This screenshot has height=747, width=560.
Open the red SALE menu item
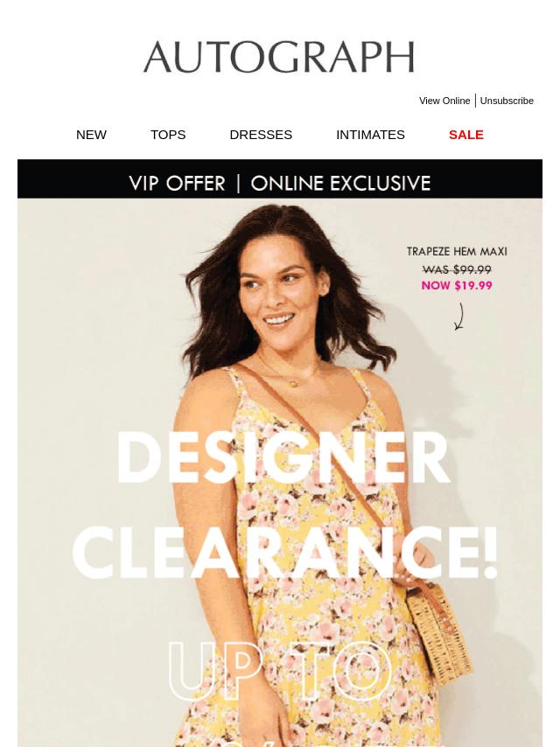pos(466,135)
